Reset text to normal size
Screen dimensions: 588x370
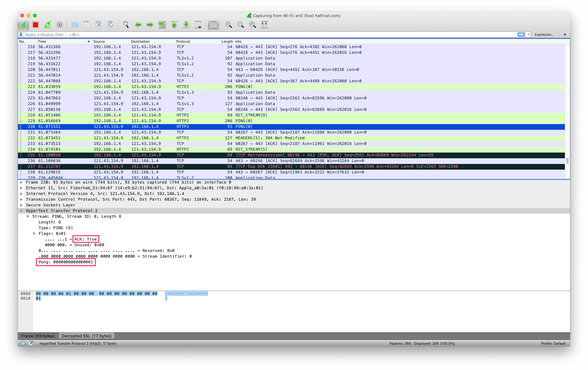(x=253, y=25)
